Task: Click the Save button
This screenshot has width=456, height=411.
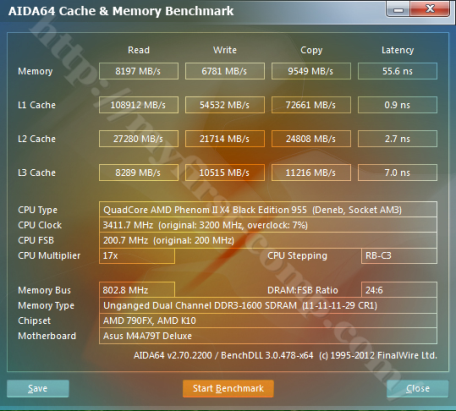Action: coord(38,389)
